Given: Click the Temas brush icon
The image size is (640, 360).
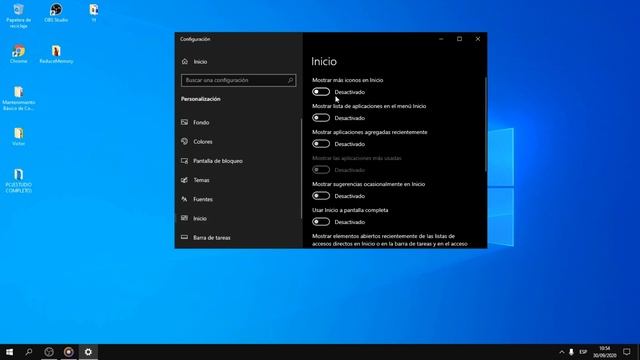Looking at the screenshot, I should 184,180.
